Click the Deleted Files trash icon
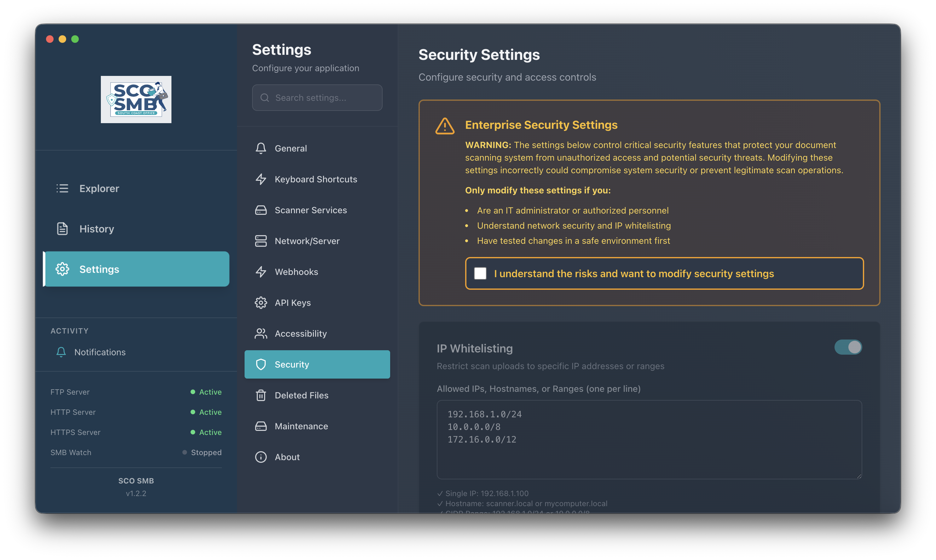 (261, 395)
